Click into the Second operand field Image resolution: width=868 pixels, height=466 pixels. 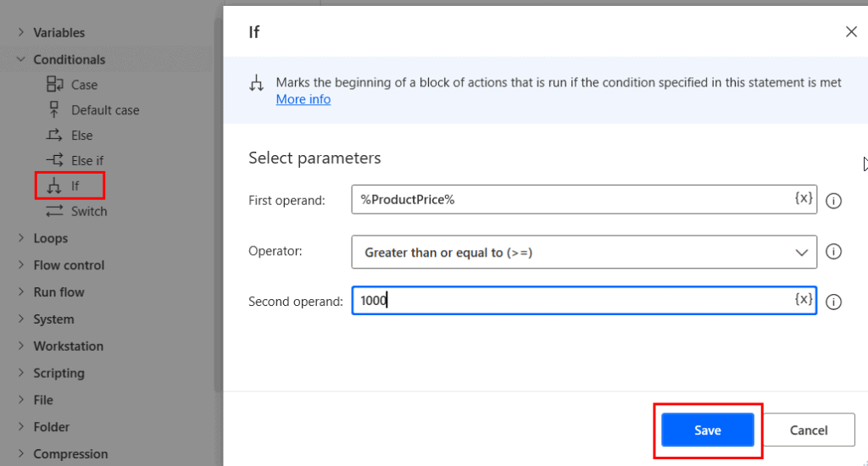pyautogui.click(x=584, y=301)
